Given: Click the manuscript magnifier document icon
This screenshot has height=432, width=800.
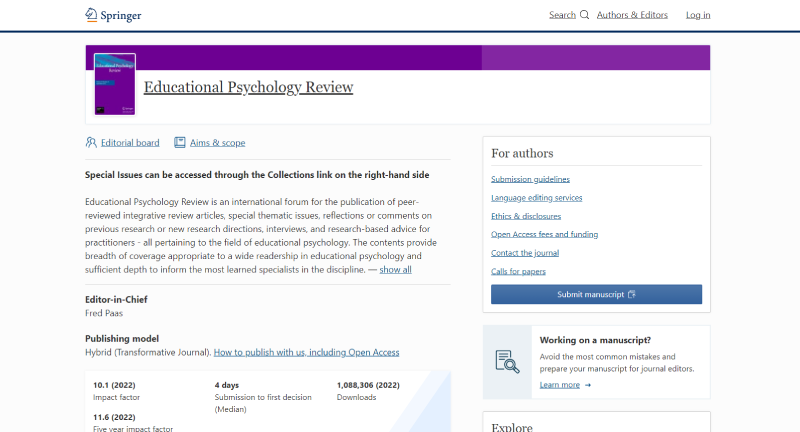Looking at the screenshot, I should [x=507, y=362].
